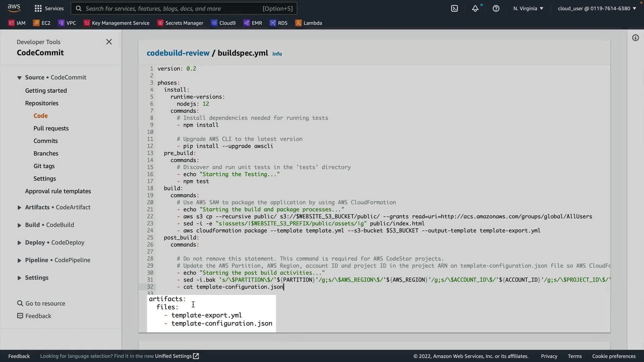Open the Lambda service shortcut

click(308, 23)
